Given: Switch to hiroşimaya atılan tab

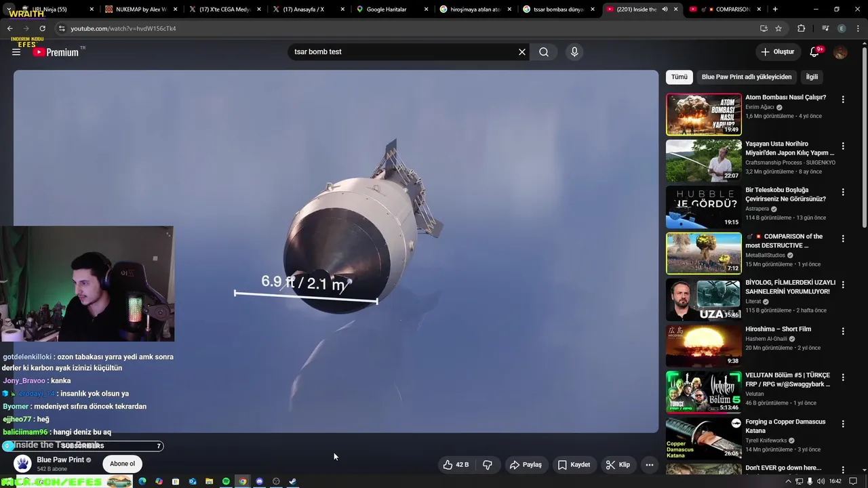Looking at the screenshot, I should [x=475, y=9].
